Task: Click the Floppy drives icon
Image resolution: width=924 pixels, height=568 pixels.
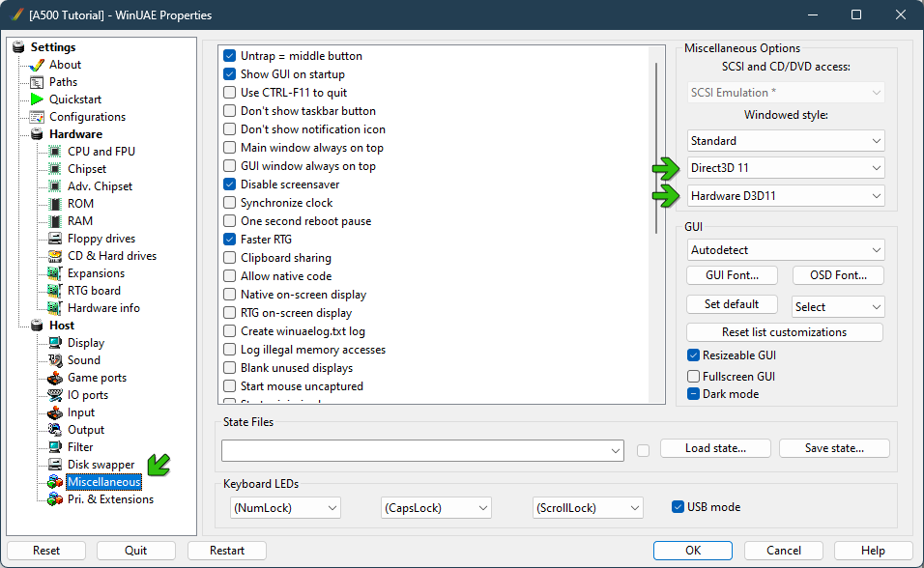Action: 55,239
